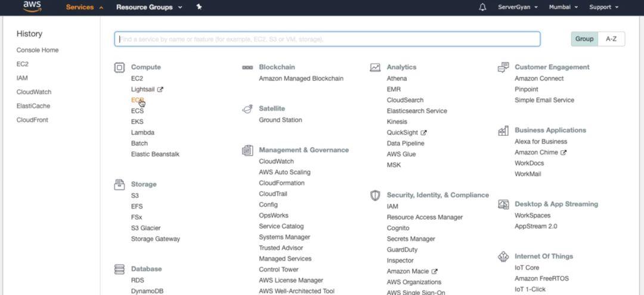Open S3 Glacier
This screenshot has height=295, width=644.
[146, 228]
